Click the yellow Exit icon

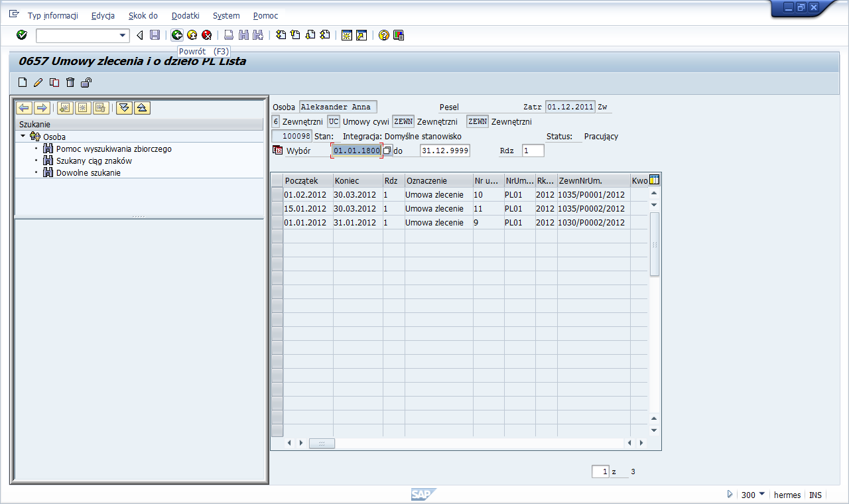pyautogui.click(x=192, y=35)
